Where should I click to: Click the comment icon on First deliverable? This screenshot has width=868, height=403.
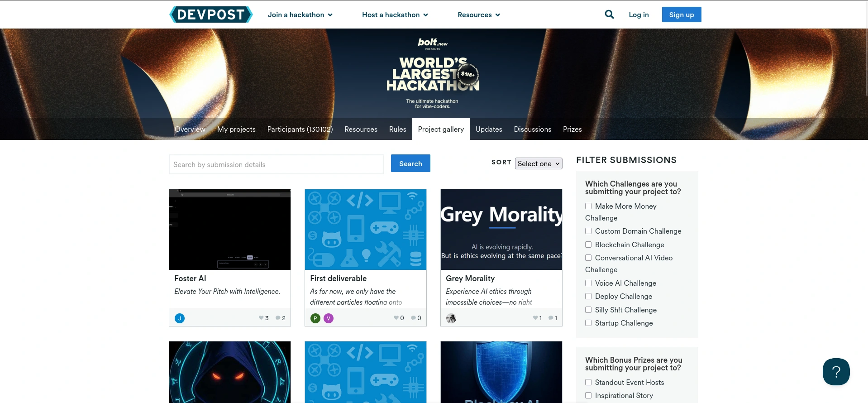pos(413,318)
